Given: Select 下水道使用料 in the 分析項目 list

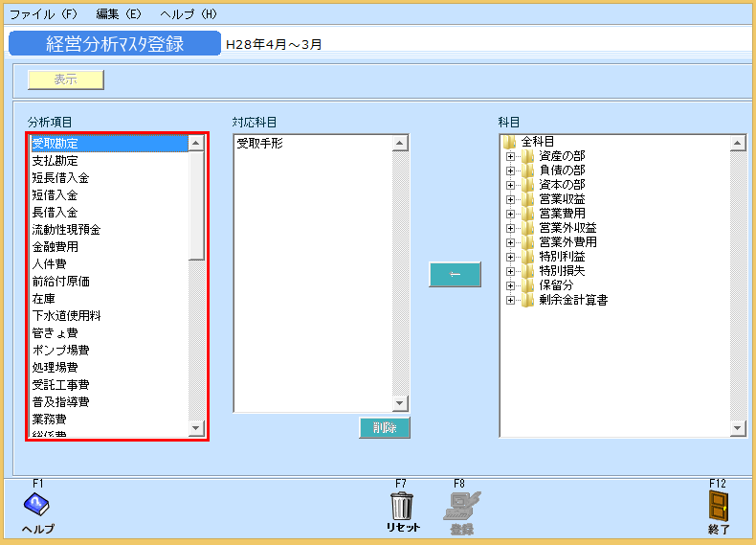Looking at the screenshot, I should [x=109, y=316].
